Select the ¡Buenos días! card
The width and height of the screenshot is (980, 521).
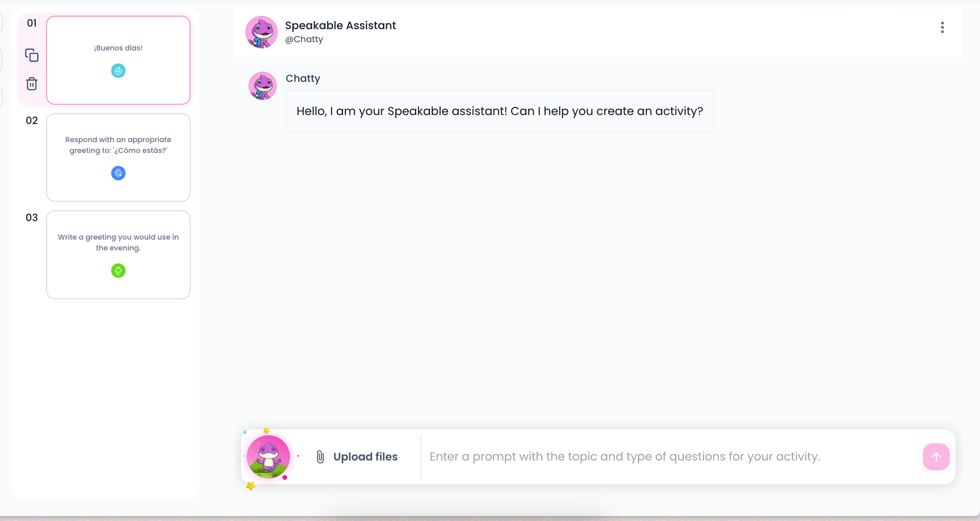[x=118, y=60]
